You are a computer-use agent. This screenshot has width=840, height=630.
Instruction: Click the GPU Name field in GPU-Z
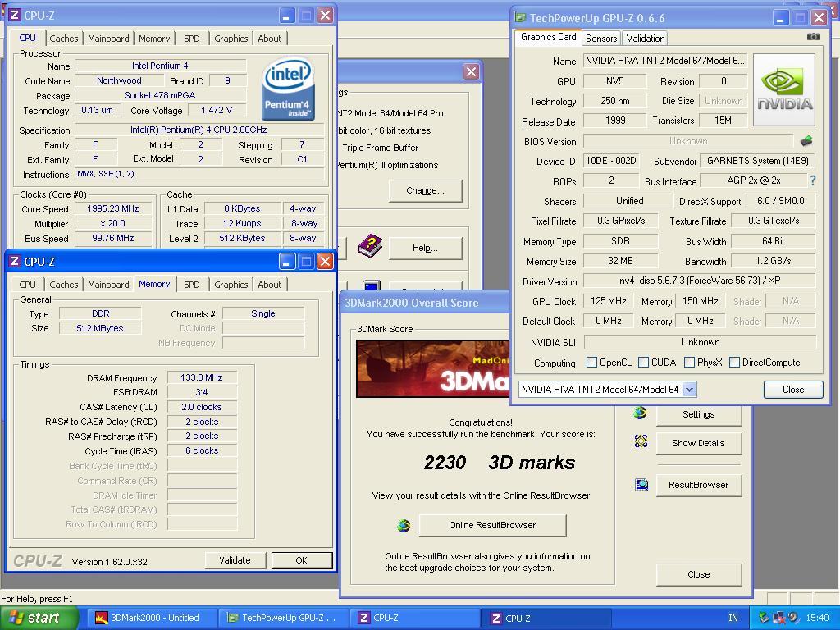pos(664,61)
